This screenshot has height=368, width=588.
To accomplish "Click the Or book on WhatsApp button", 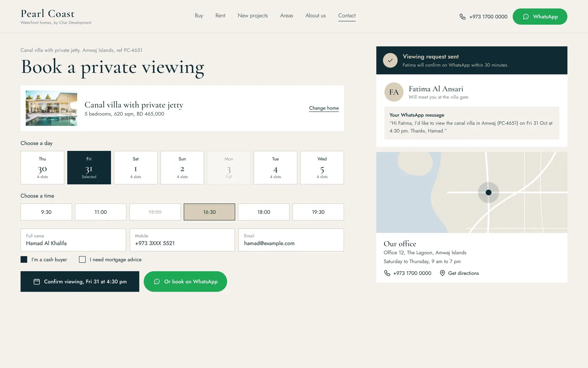I will pyautogui.click(x=185, y=282).
